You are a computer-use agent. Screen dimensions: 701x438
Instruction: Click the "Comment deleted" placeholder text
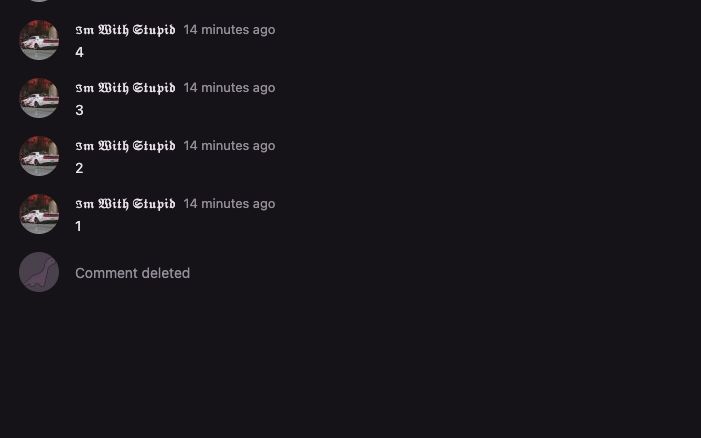(132, 273)
